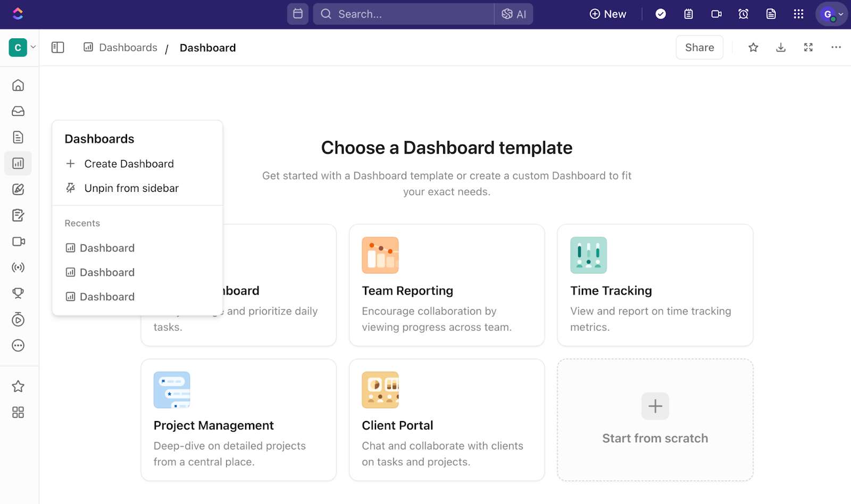Unpin Dashboards from sidebar

tap(131, 188)
